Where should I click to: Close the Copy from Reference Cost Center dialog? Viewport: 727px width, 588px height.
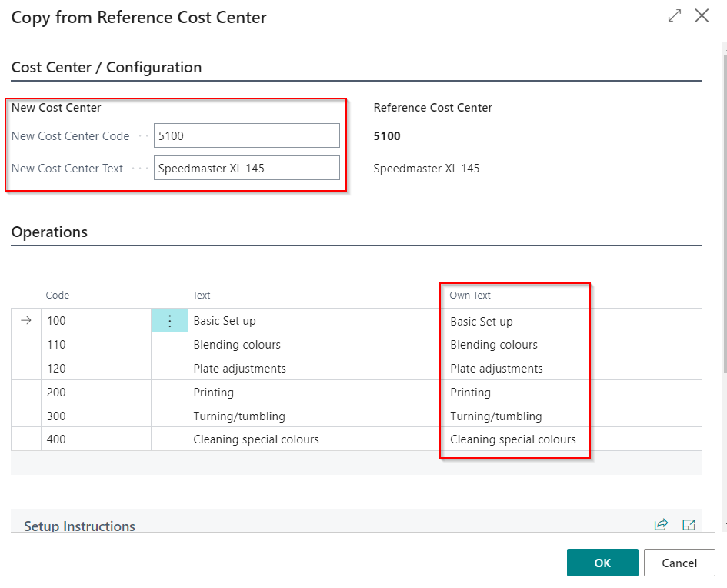[702, 15]
